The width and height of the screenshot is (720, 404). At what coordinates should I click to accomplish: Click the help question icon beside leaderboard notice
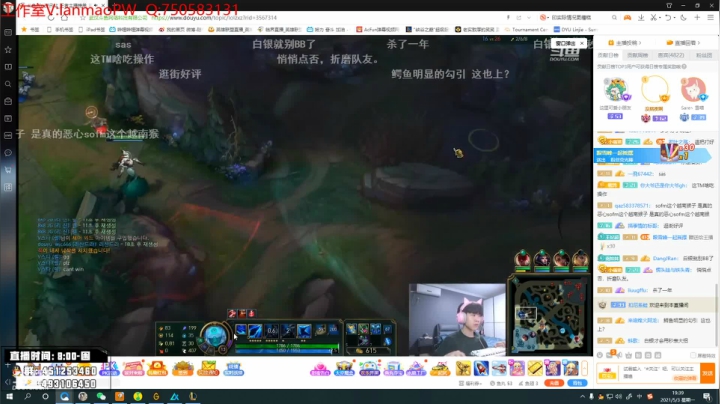tap(684, 67)
